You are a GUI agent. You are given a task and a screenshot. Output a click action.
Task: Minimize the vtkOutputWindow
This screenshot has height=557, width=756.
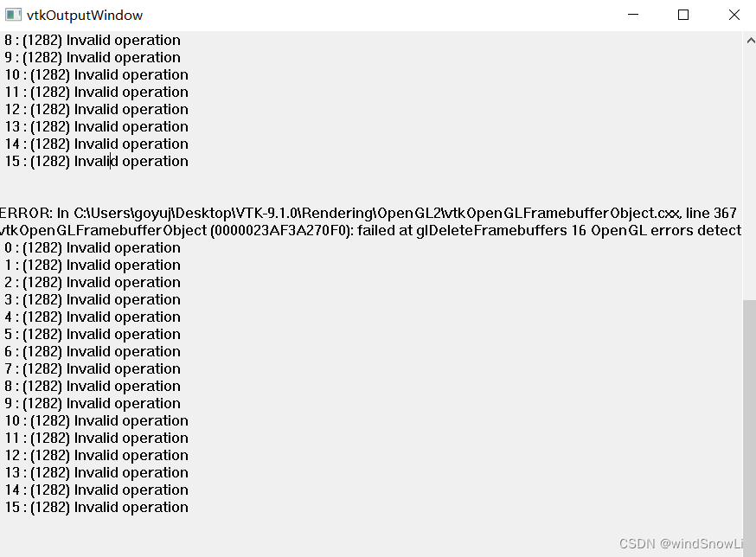point(632,15)
